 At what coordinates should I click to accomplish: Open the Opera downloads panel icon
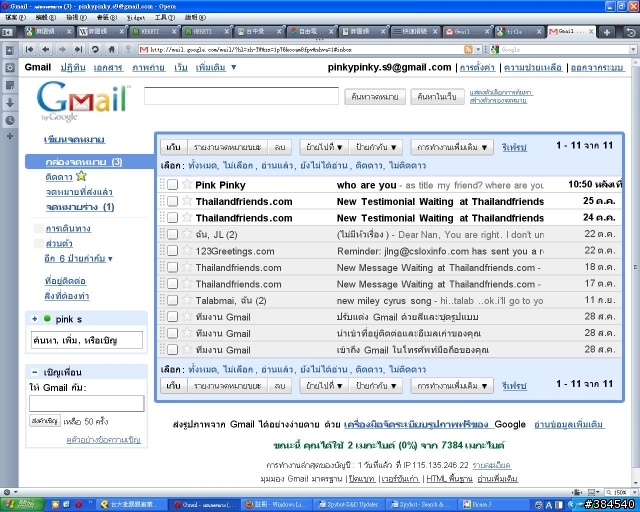[10, 103]
